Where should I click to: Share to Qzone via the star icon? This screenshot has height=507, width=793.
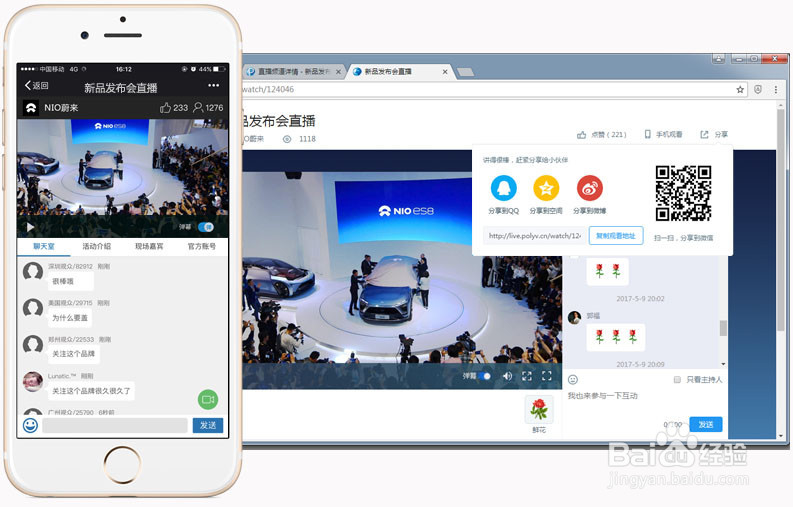coord(546,188)
